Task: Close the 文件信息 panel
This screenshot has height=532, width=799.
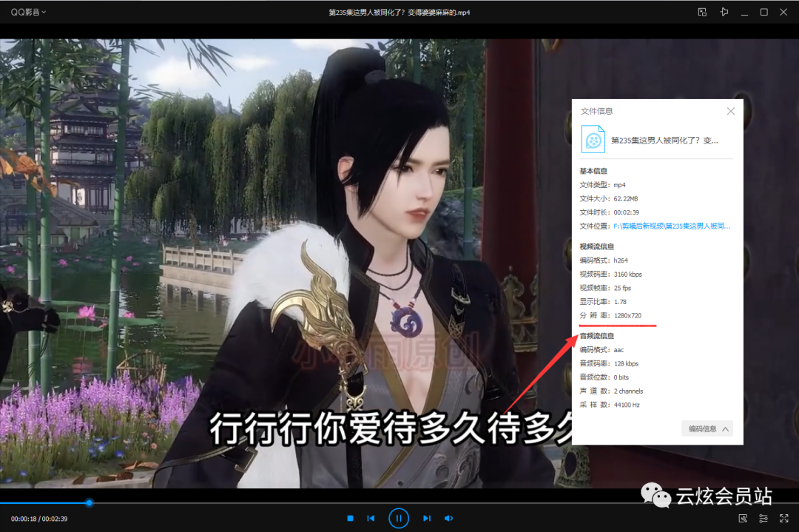Action: coord(731,111)
